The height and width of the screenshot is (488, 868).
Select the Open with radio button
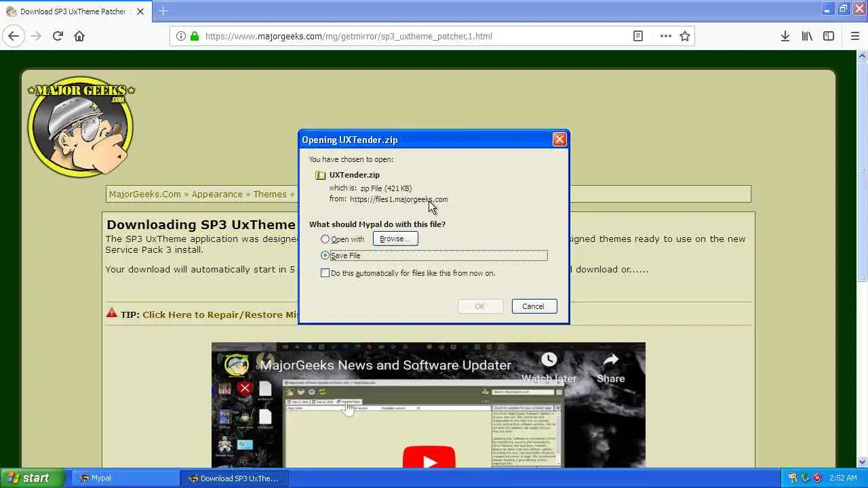[325, 239]
